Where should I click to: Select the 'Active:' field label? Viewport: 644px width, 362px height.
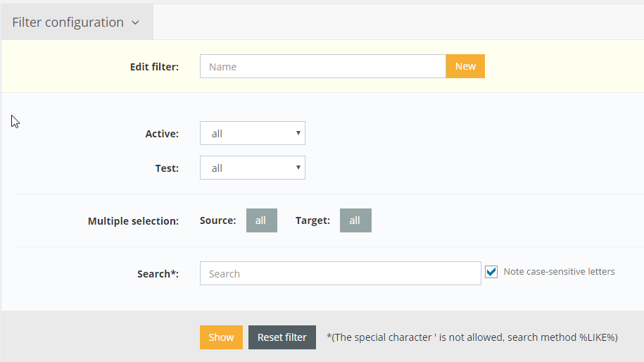click(162, 133)
